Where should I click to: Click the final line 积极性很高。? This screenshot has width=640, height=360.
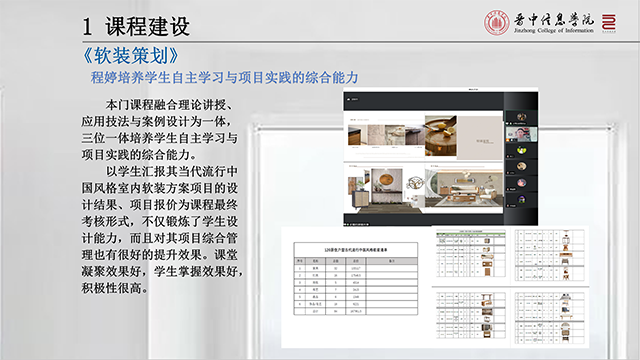click(x=114, y=288)
